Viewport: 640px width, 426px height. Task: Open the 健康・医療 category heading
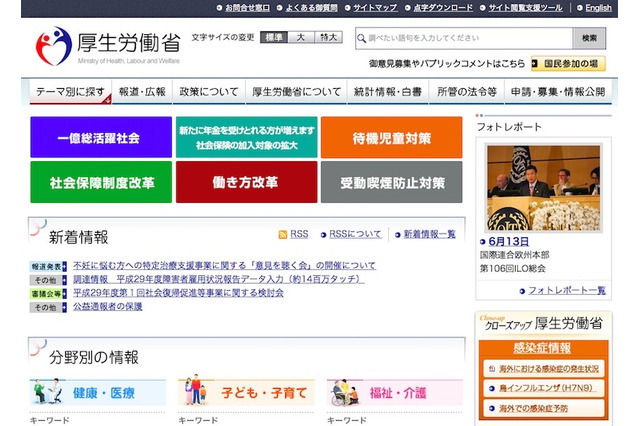click(104, 393)
